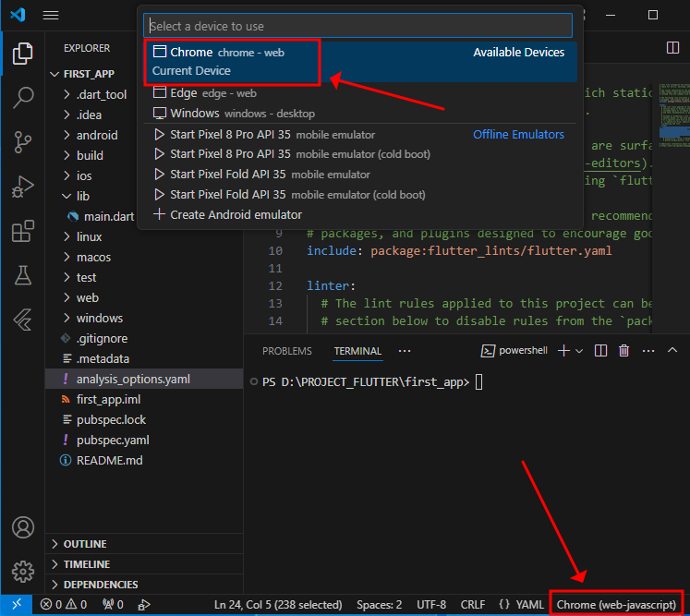The width and height of the screenshot is (690, 616).
Task: Start Pixel 8 Pro API 35 emulator
Action: [x=360, y=135]
